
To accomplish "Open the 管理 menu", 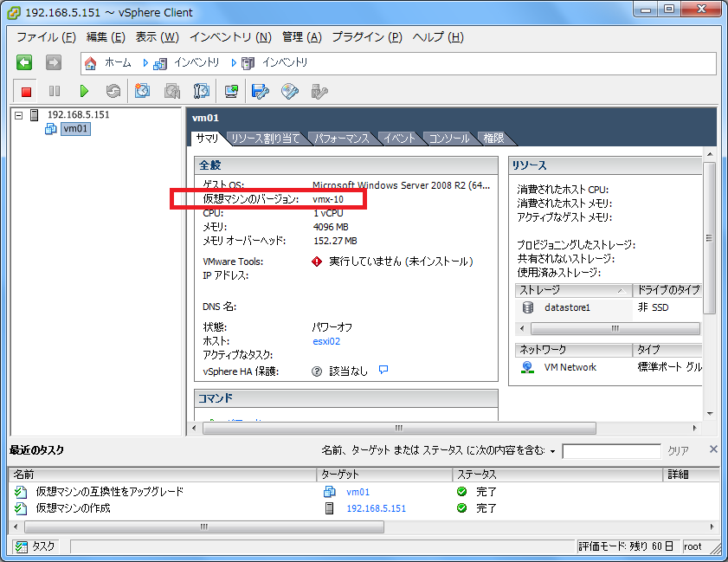I will 302,37.
